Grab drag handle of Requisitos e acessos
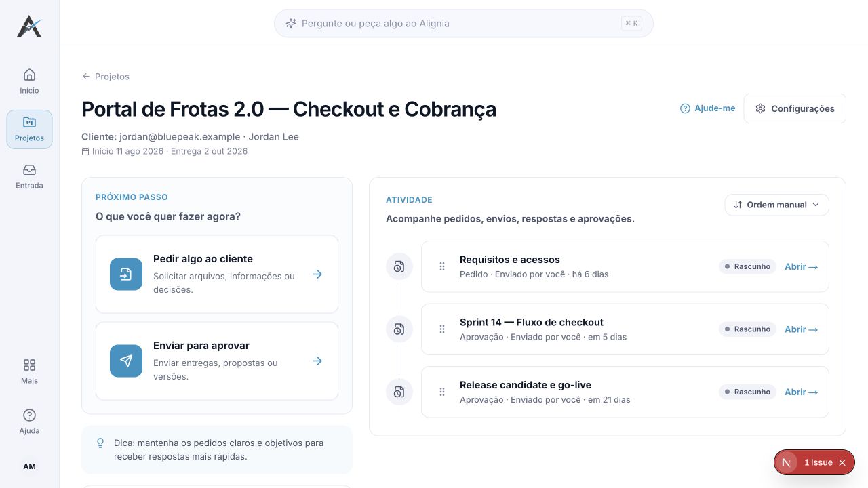This screenshot has width=868, height=488. click(442, 266)
